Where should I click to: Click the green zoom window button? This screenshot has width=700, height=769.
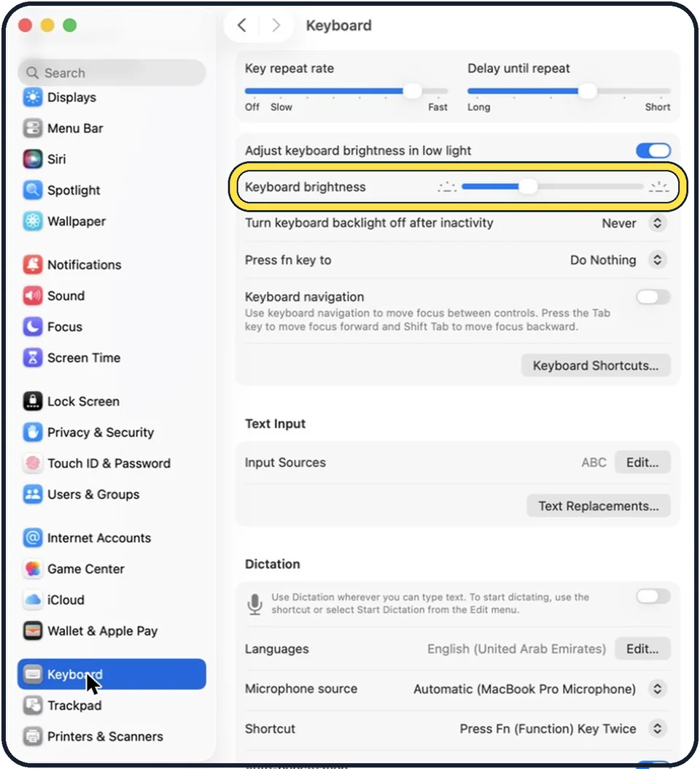69,25
